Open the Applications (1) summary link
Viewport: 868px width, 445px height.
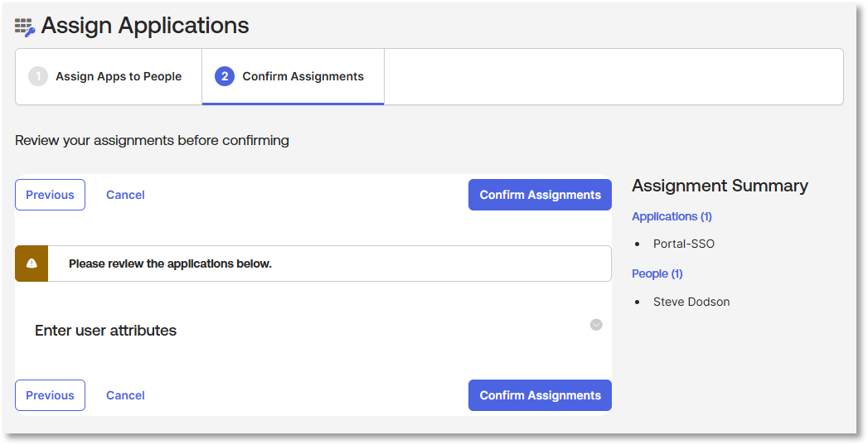click(x=672, y=216)
